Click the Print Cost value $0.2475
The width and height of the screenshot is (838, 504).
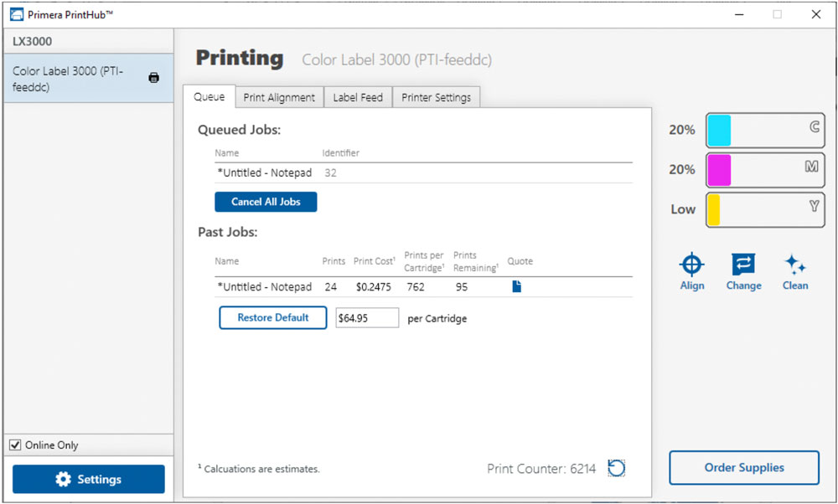(x=373, y=286)
